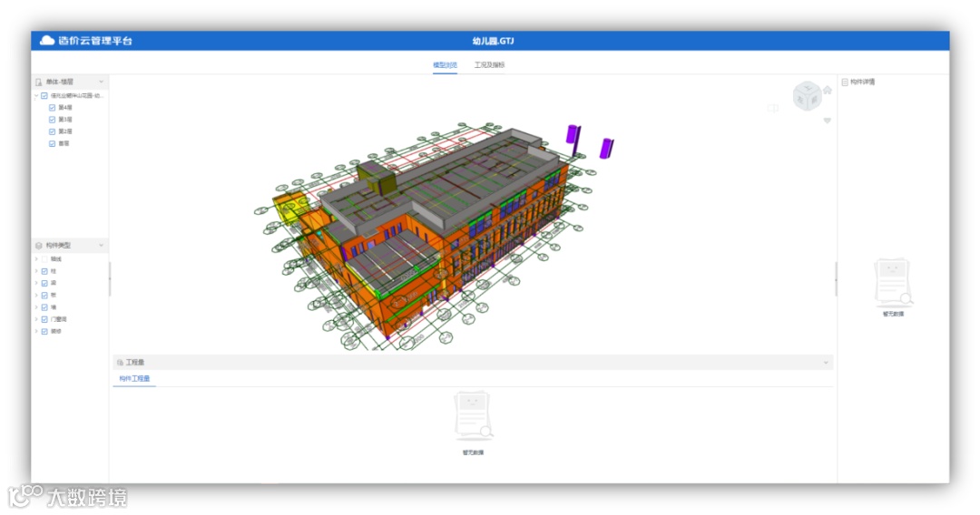Click the home view icon beside the cube
Screen dimensions: 980x515
tap(828, 90)
